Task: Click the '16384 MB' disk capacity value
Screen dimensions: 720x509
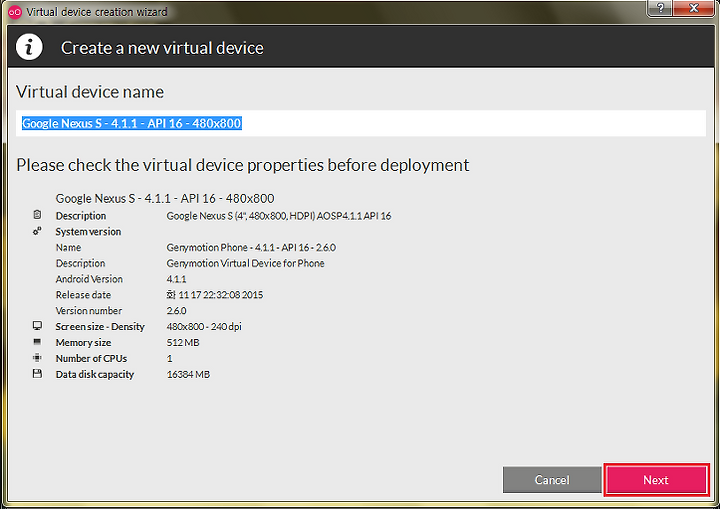Action: [188, 374]
